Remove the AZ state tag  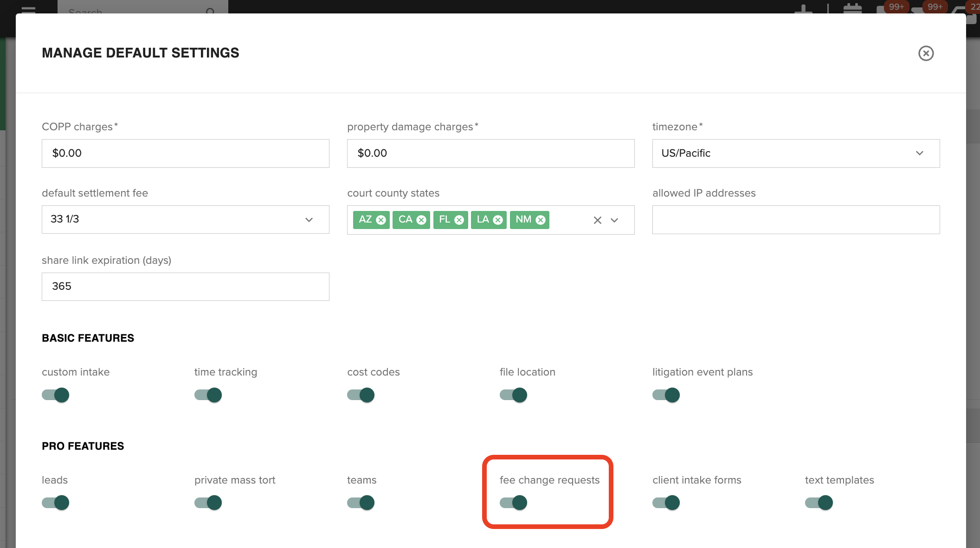pos(381,220)
